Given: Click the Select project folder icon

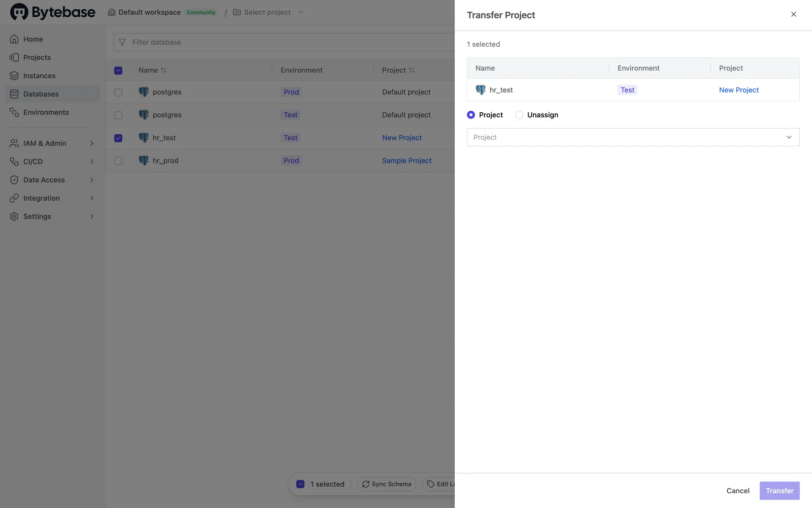Looking at the screenshot, I should (237, 12).
